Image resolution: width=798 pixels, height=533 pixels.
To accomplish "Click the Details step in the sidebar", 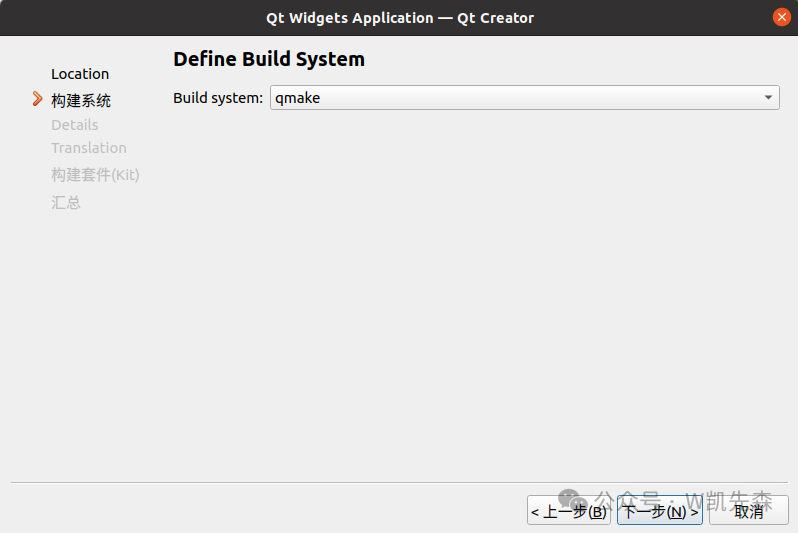I will click(75, 125).
